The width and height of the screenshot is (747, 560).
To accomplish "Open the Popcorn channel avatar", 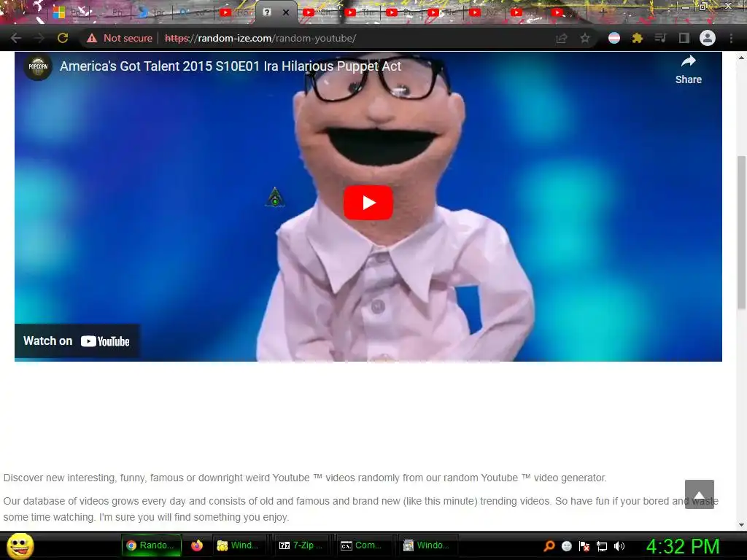I will [x=38, y=66].
